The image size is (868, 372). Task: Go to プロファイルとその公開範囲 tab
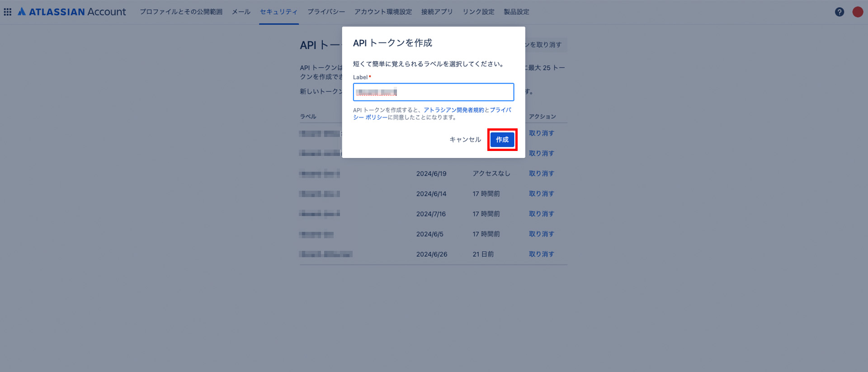pos(181,12)
